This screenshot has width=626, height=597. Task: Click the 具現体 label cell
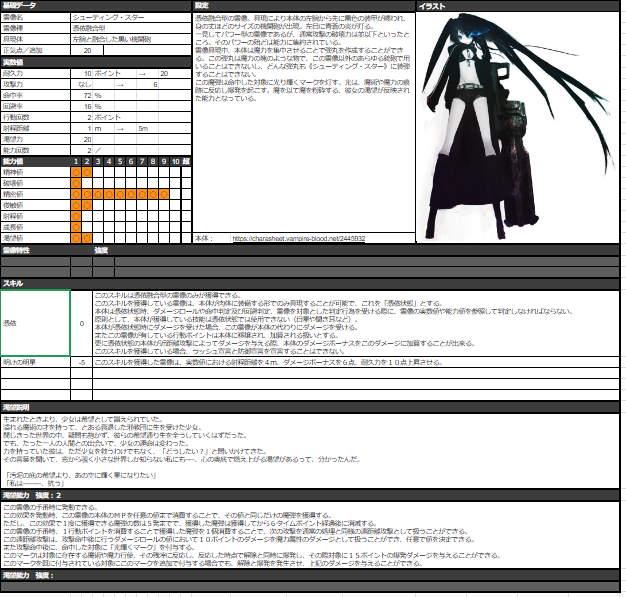36,39
